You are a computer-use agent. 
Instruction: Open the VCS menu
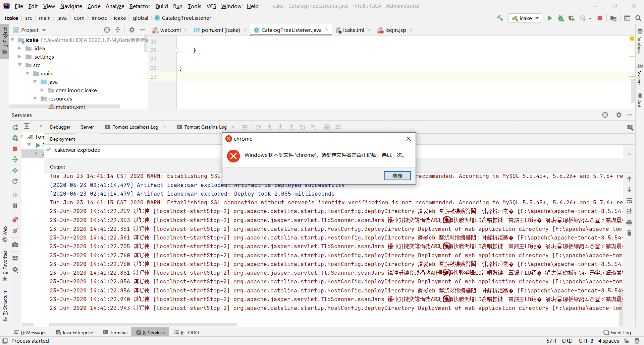[x=211, y=6]
